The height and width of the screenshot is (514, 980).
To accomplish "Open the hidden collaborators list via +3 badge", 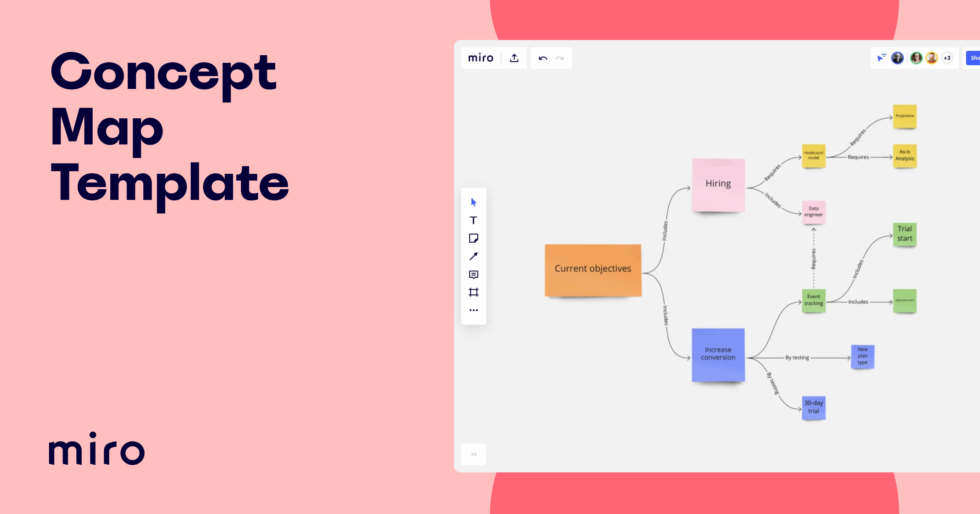I will click(x=947, y=58).
